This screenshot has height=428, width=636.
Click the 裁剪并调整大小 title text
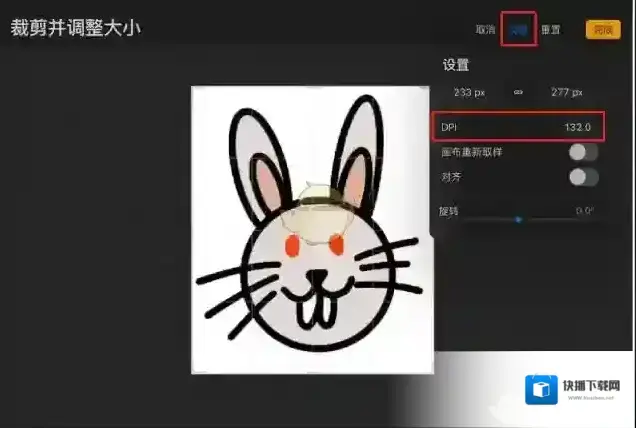click(76, 28)
